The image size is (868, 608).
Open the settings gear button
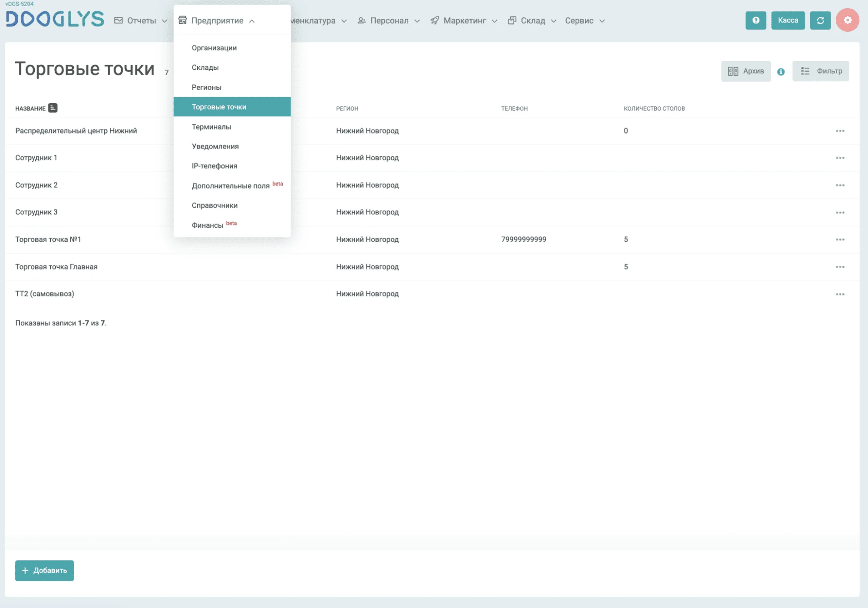[x=848, y=20]
